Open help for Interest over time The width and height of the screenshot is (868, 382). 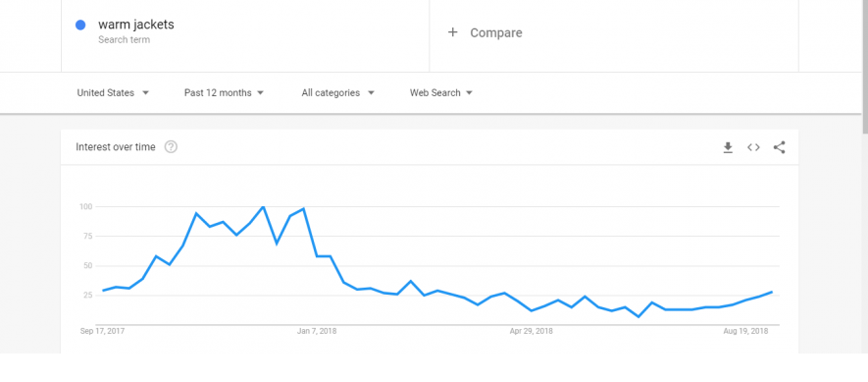click(x=171, y=147)
